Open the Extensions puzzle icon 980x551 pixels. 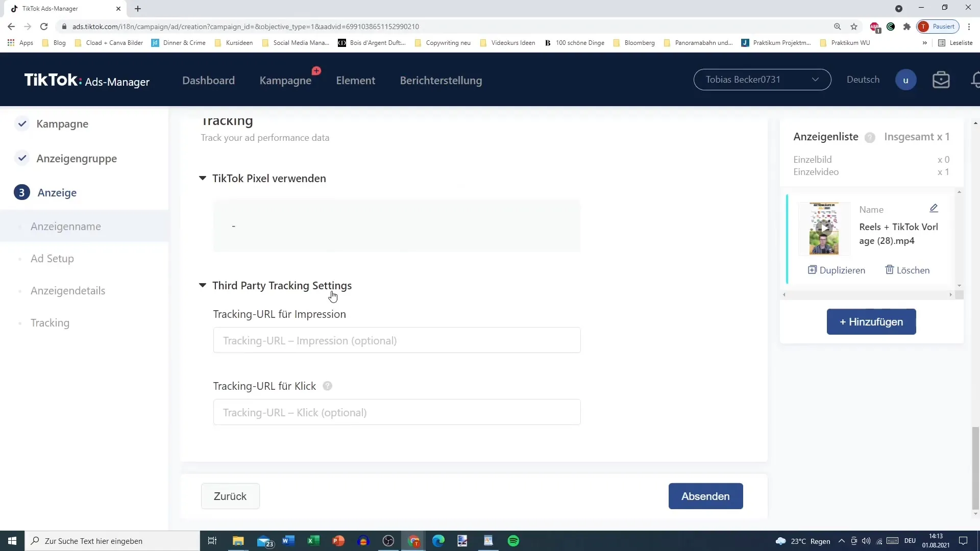pos(907,27)
